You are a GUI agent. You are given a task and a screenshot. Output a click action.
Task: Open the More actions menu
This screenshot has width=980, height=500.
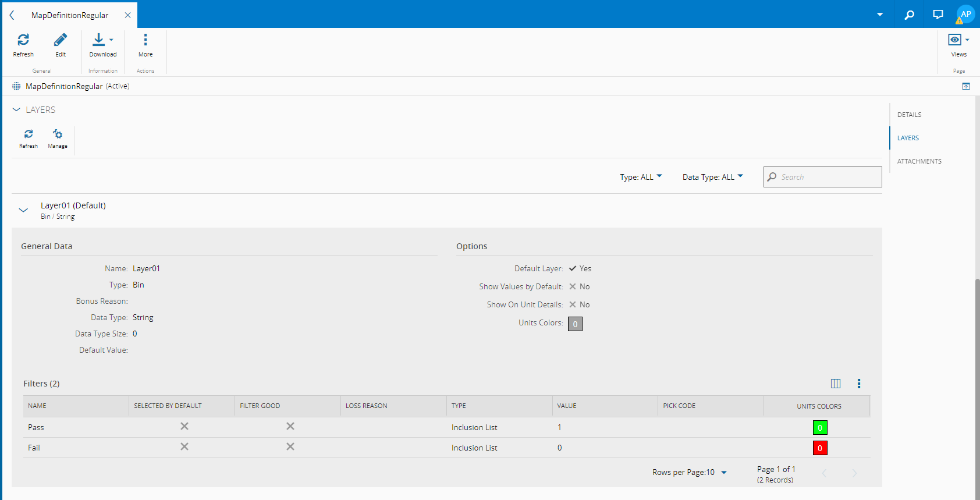pos(145,40)
